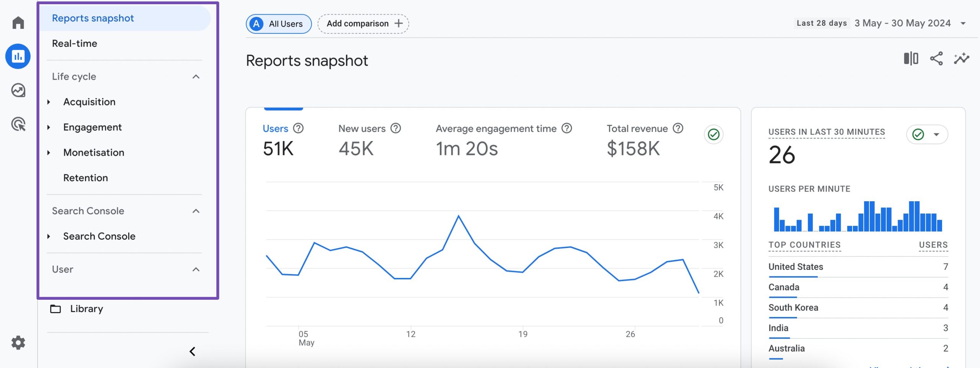Open the Real-time report
This screenshot has height=368, width=980.
coord(75,43)
